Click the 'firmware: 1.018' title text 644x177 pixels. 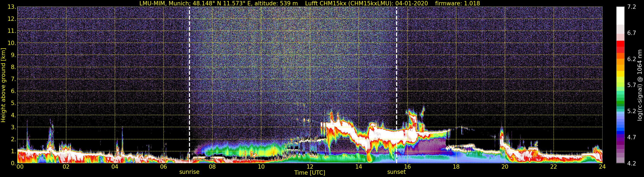[x=457, y=3]
